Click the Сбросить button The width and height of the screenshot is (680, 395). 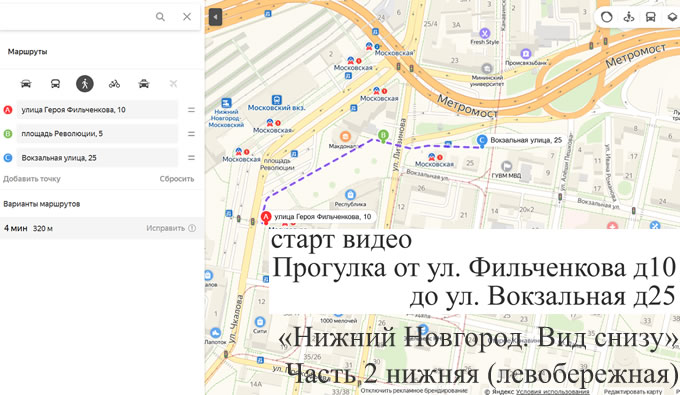pos(177,179)
